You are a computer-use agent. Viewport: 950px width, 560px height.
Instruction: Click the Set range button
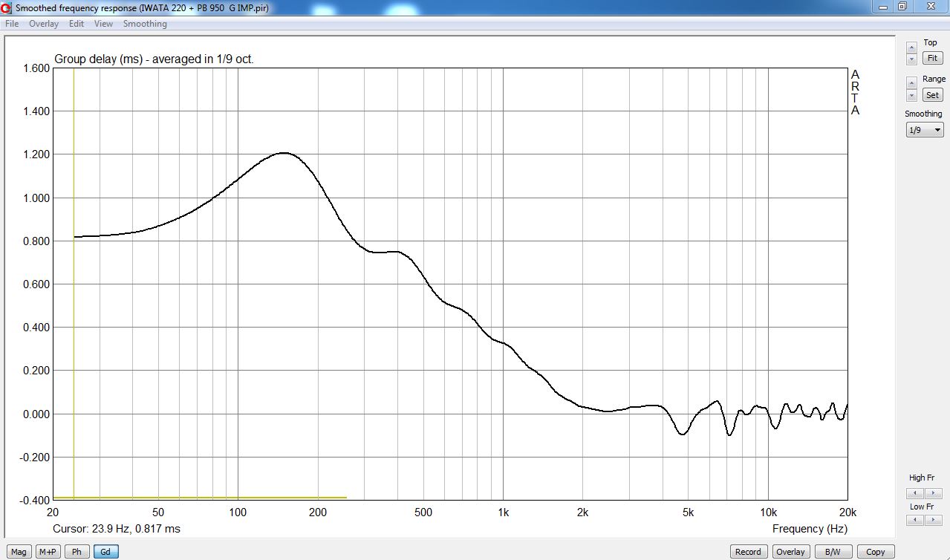coord(931,95)
